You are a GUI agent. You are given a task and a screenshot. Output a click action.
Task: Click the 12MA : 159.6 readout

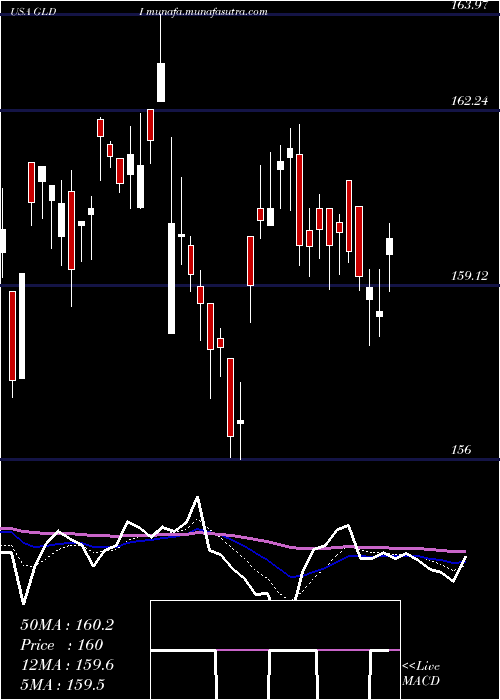(67, 665)
